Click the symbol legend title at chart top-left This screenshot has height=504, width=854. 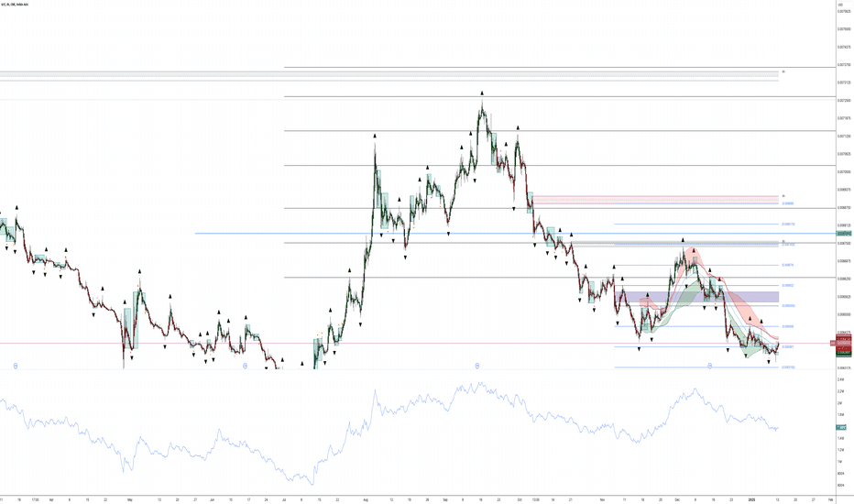point(16,5)
